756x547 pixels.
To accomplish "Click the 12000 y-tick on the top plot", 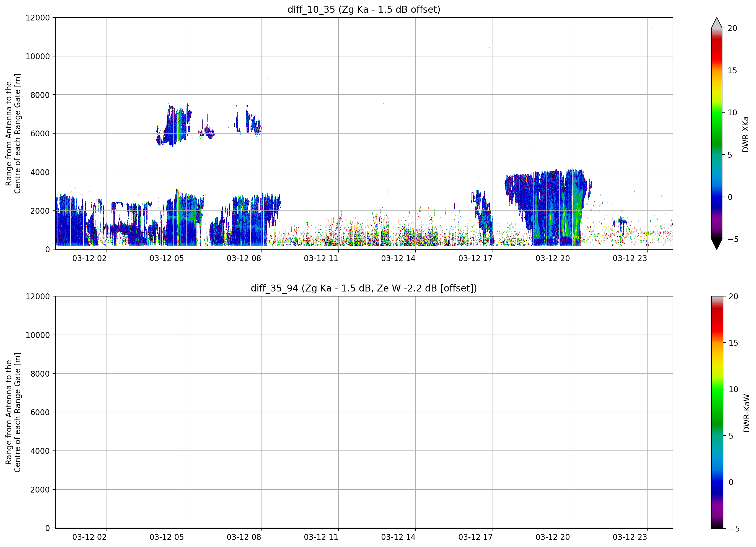I will pos(38,18).
